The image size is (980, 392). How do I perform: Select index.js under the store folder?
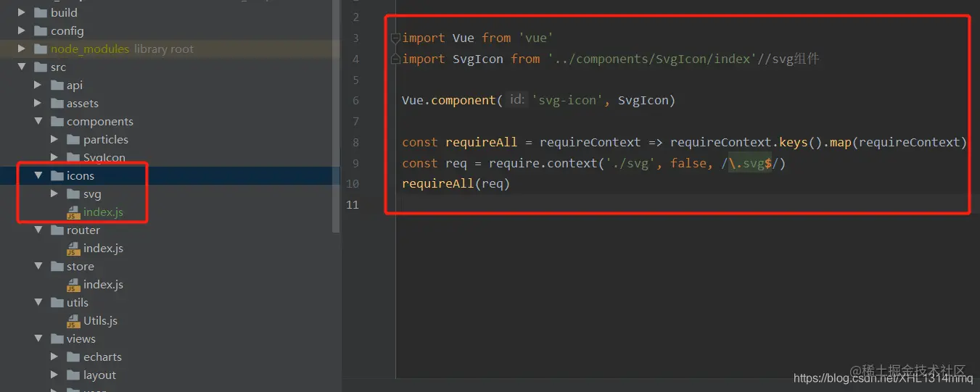click(x=103, y=285)
